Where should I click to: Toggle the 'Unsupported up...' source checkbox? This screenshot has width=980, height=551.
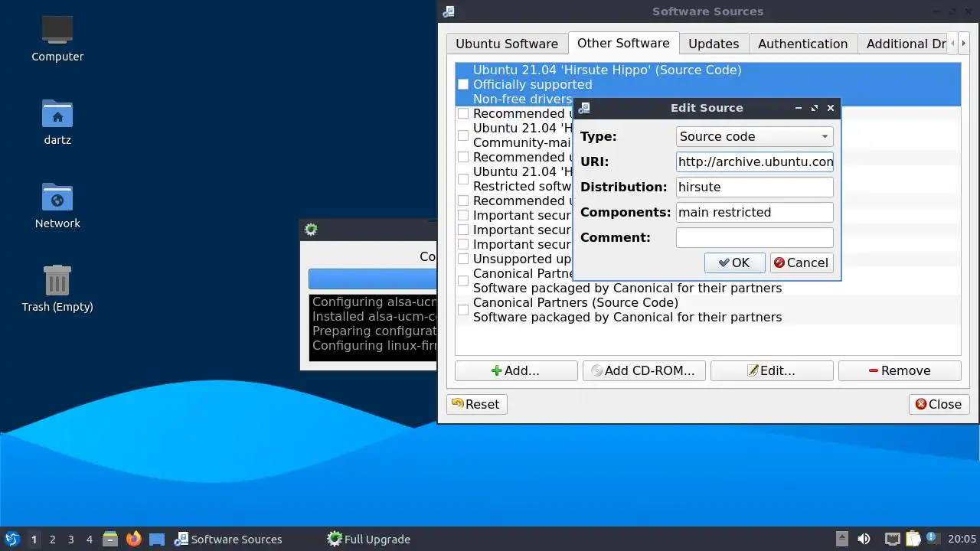pos(463,259)
